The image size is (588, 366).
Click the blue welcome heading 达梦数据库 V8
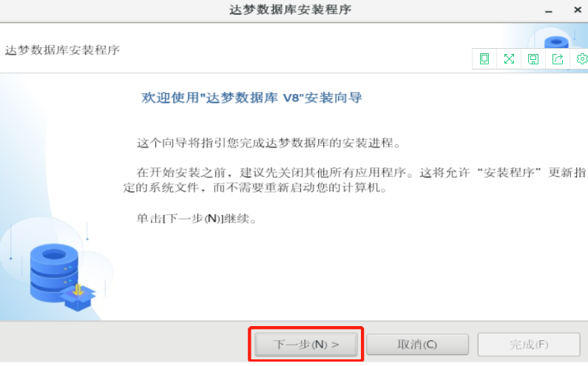252,98
